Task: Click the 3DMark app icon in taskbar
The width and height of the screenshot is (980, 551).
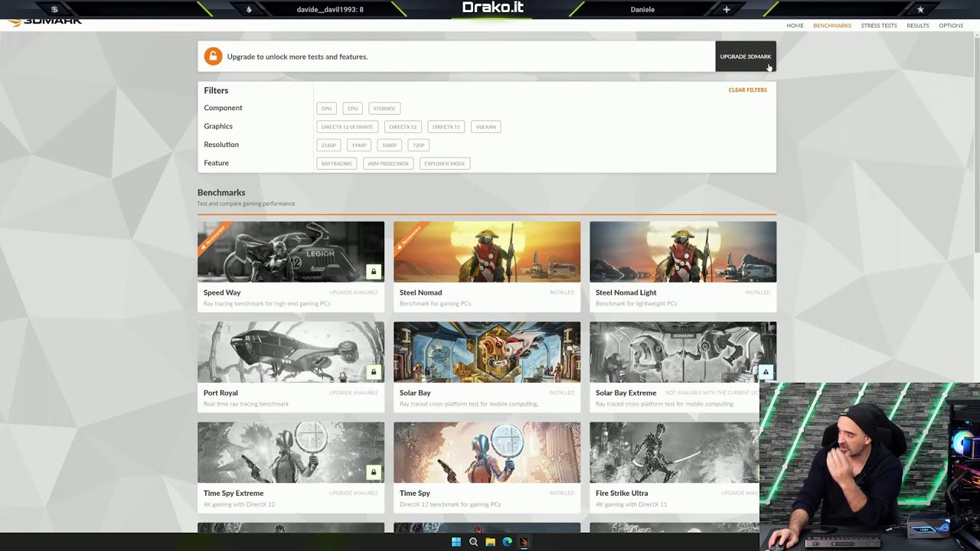Action: tap(524, 542)
